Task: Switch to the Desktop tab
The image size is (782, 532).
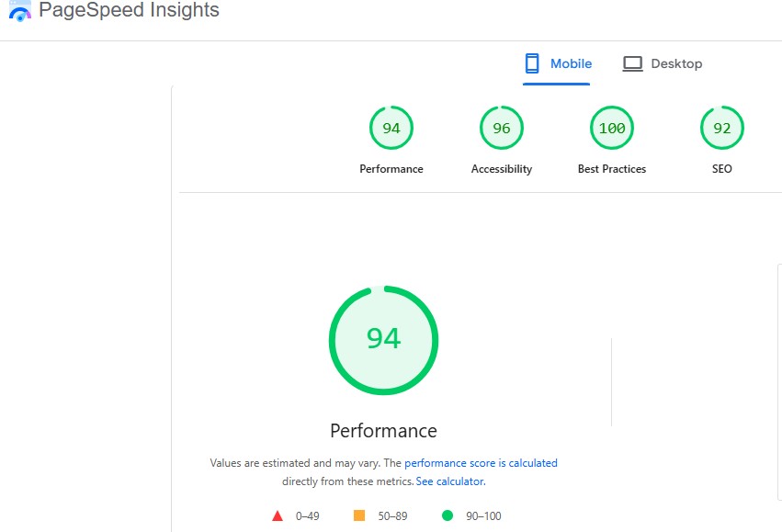Action: pyautogui.click(x=663, y=63)
